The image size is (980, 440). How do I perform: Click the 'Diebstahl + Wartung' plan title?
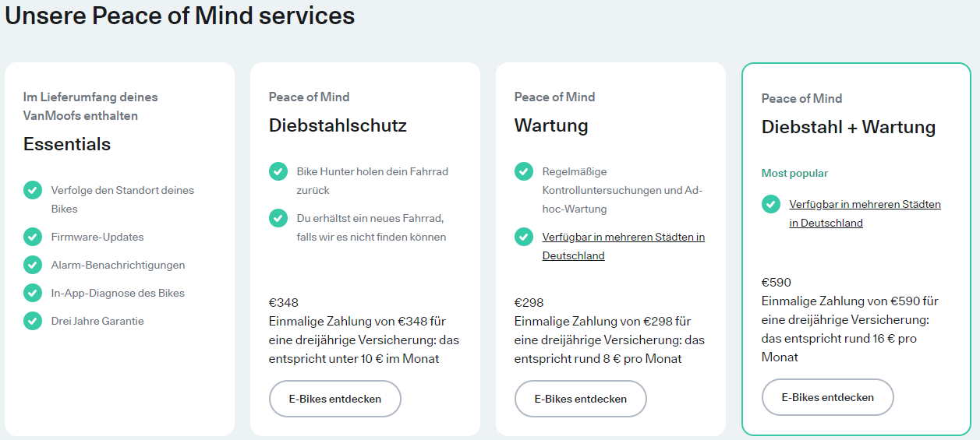848,127
